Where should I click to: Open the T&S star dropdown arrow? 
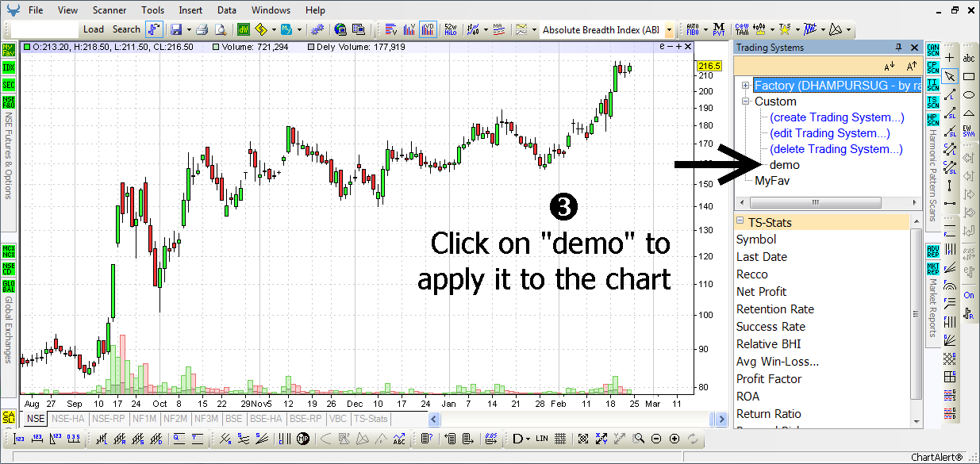coord(796,30)
